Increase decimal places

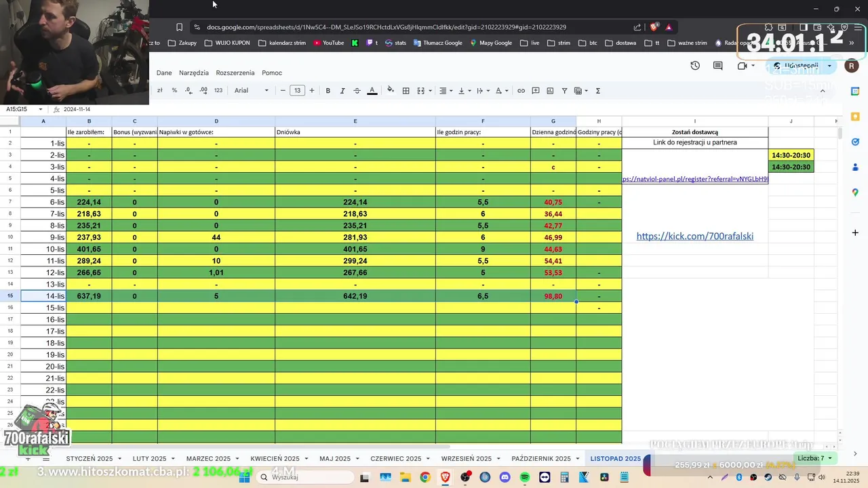[x=203, y=90]
